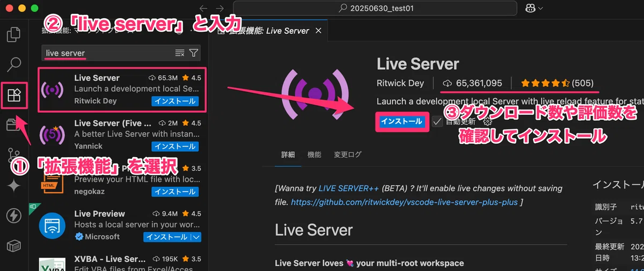Open the LIVE SERVER++ link
This screenshot has height=271, width=644.
(x=348, y=189)
